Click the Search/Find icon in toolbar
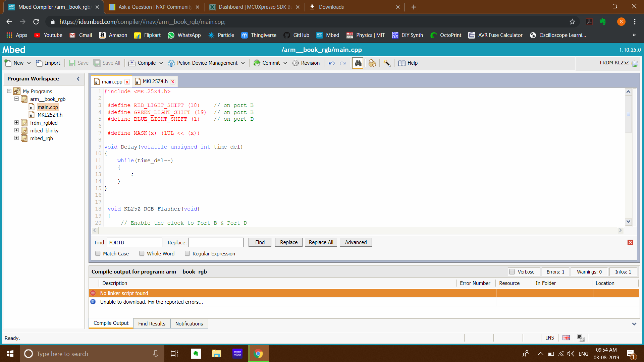 [x=357, y=63]
